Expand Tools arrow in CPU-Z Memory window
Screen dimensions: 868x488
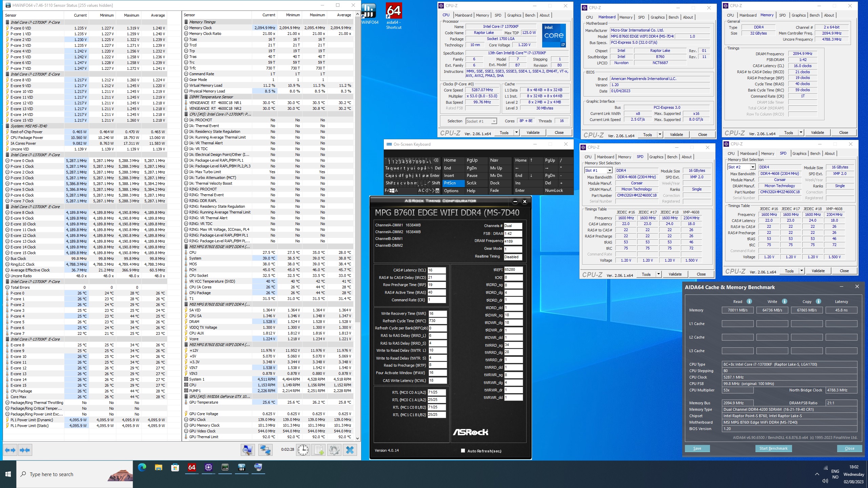(x=801, y=133)
